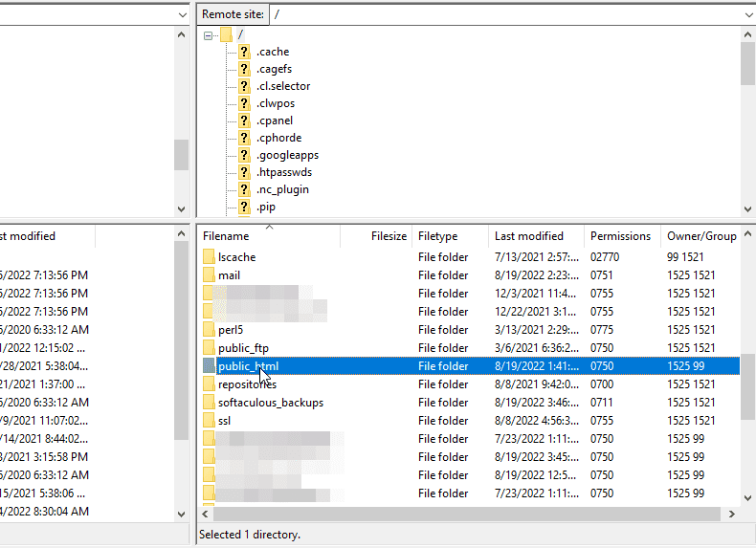The width and height of the screenshot is (756, 548).
Task: Click the .cphorde question mark icon
Action: point(244,138)
